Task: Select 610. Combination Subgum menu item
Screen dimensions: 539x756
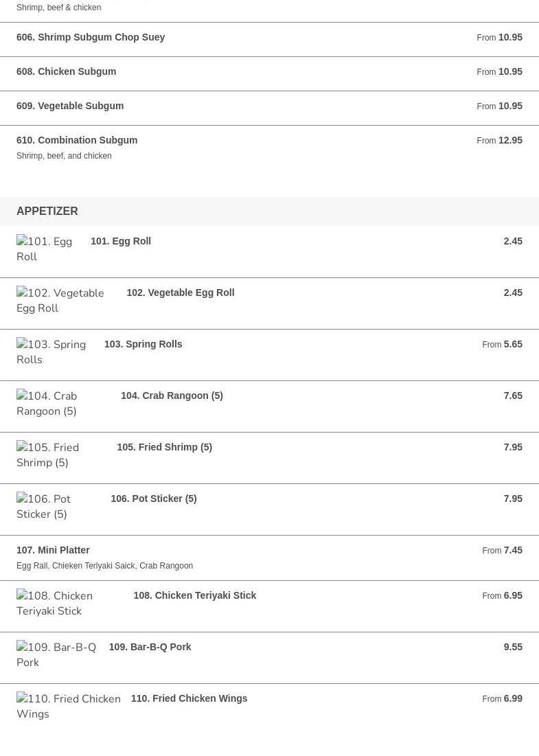Action: 269,148
